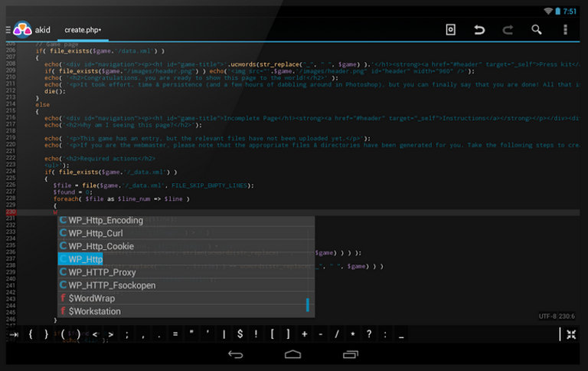588x371 pixels.
Task: Click line number 230 in the gutter
Action: coord(11,212)
